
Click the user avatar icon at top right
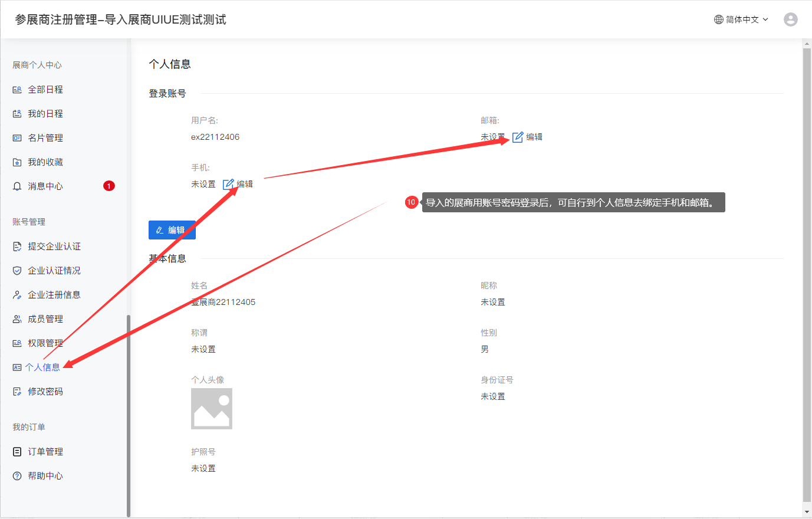click(790, 19)
